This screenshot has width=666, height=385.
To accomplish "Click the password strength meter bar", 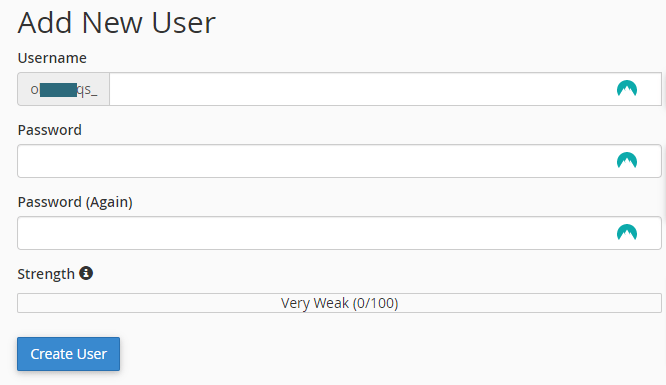I will [339, 303].
